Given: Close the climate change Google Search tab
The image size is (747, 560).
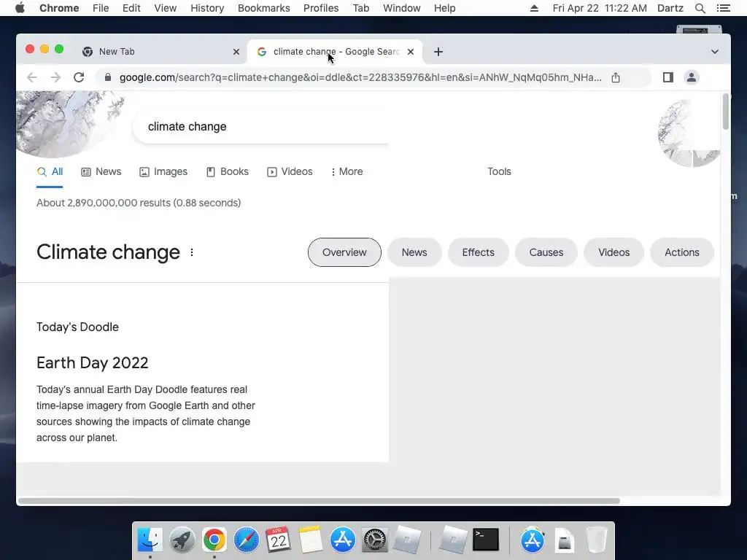Looking at the screenshot, I should [411, 52].
